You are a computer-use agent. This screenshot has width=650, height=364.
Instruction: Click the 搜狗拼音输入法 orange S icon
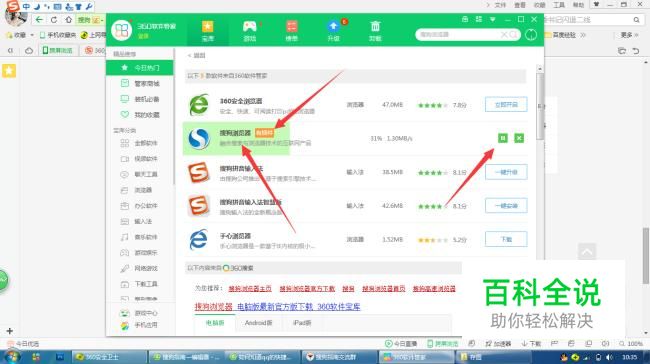[x=199, y=172]
